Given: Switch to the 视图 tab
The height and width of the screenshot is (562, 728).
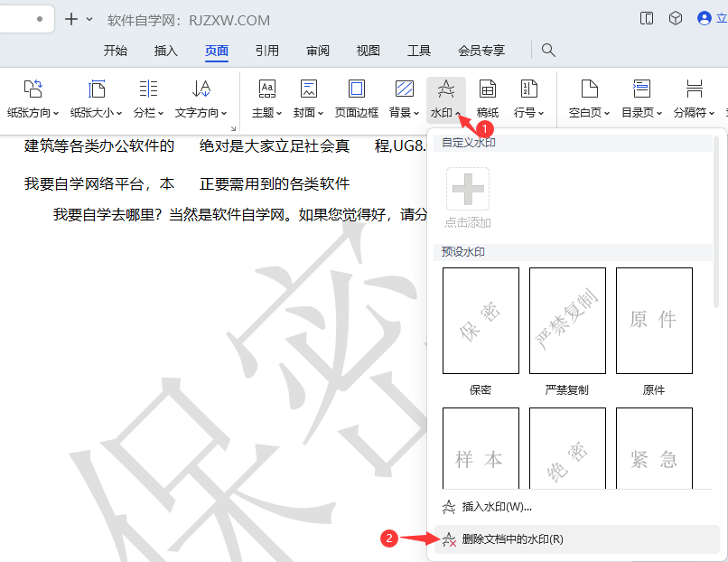Looking at the screenshot, I should 369,51.
